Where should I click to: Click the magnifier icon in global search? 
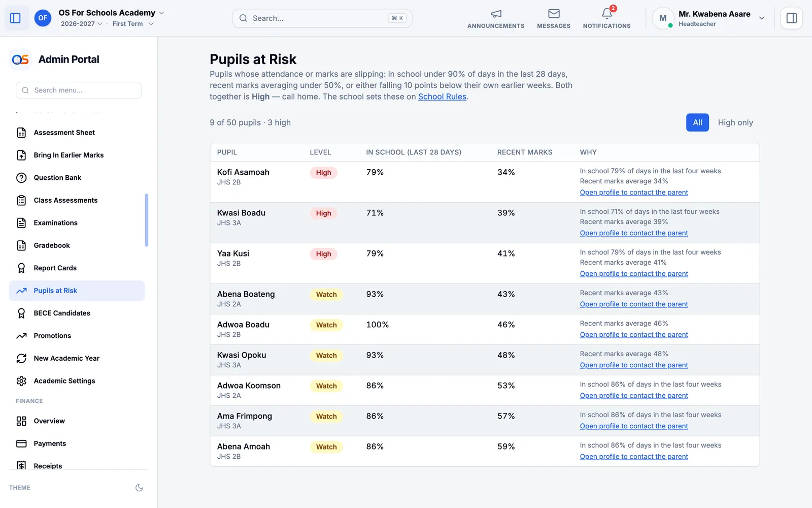(244, 18)
